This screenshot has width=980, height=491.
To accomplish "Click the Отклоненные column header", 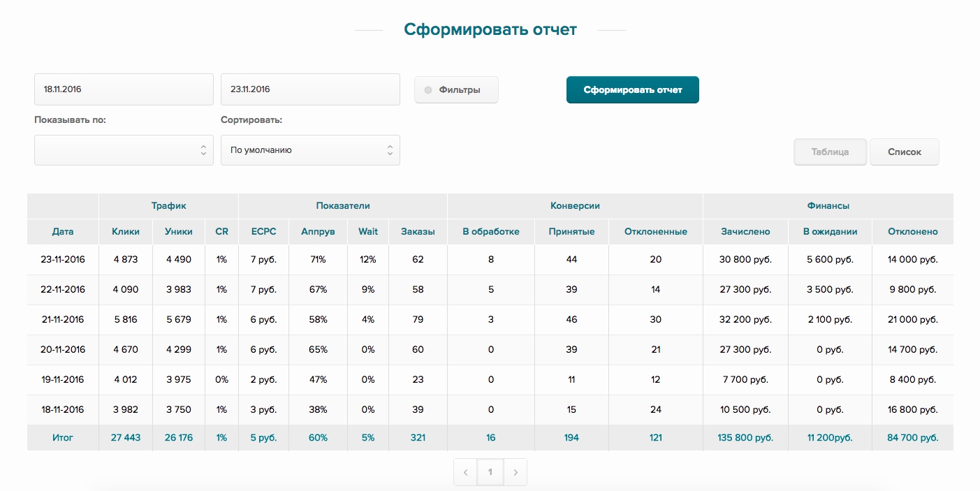I will click(x=655, y=231).
